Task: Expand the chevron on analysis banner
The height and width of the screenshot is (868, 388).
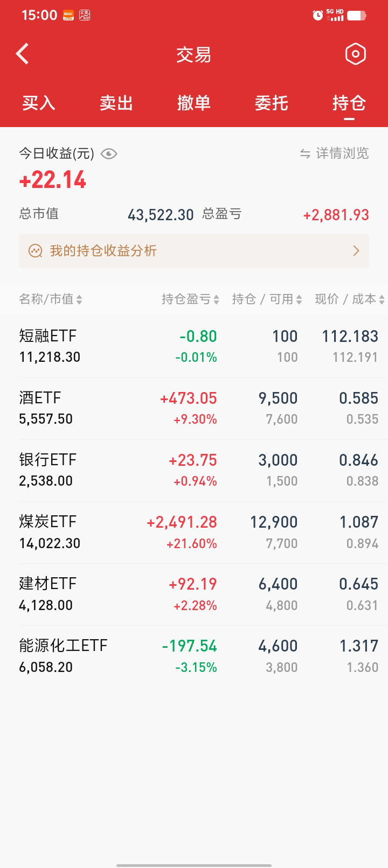Action: pos(356,251)
